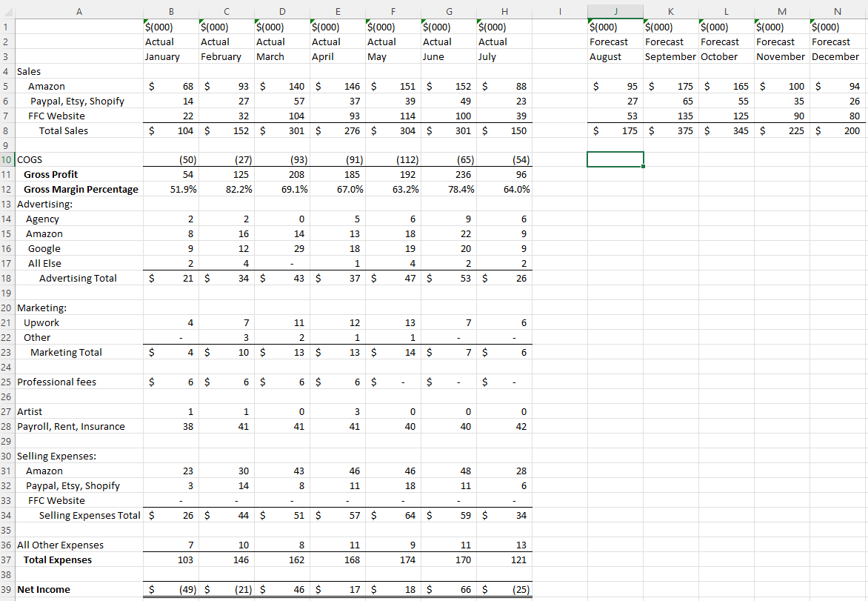Click the Total Expenses value for May
The image size is (868, 601).
tap(393, 560)
